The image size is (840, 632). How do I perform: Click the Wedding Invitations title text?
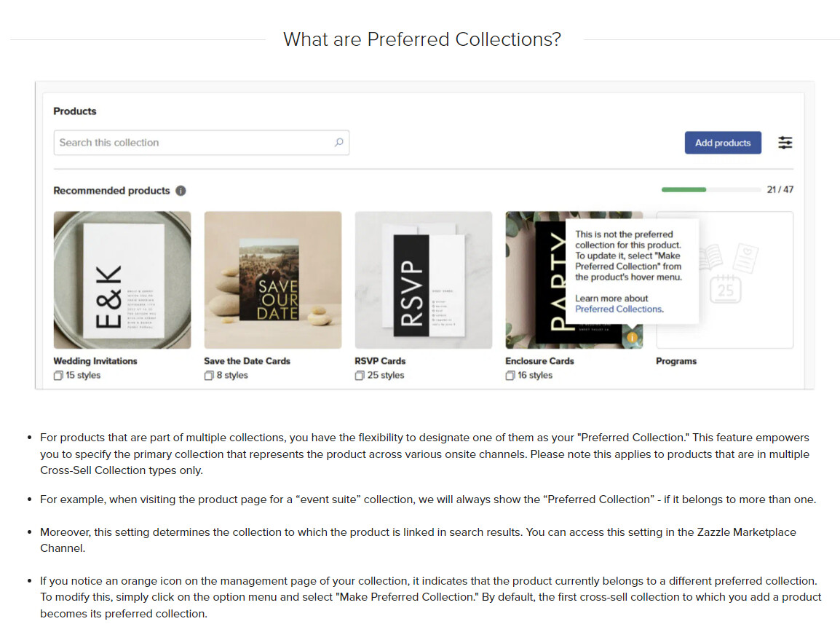[x=95, y=361]
